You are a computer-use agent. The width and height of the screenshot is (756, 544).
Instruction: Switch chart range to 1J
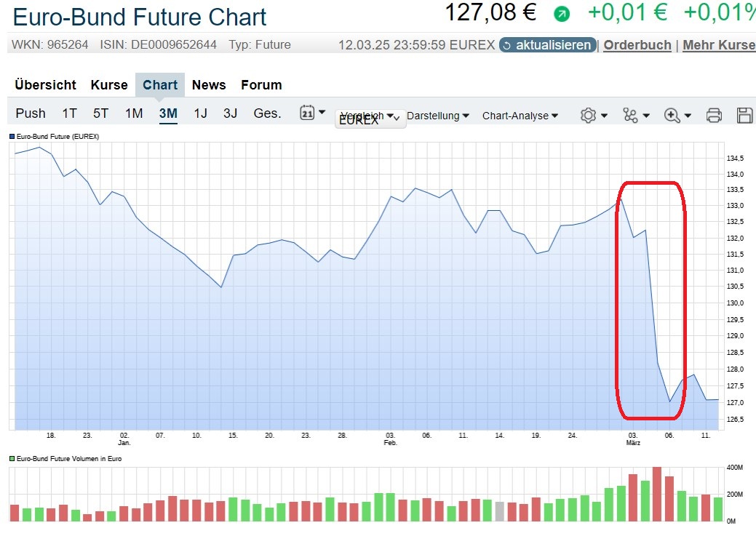(200, 113)
